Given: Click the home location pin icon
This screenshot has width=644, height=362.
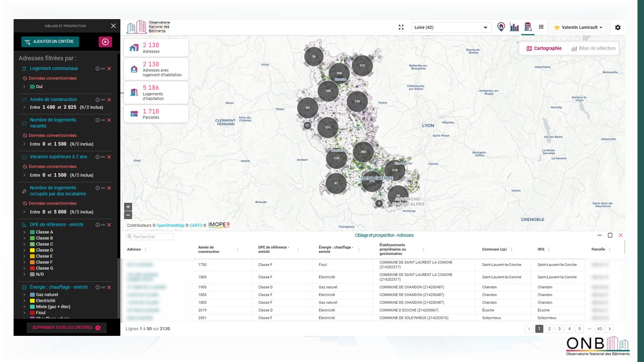Looking at the screenshot, I should pyautogui.click(x=501, y=27).
